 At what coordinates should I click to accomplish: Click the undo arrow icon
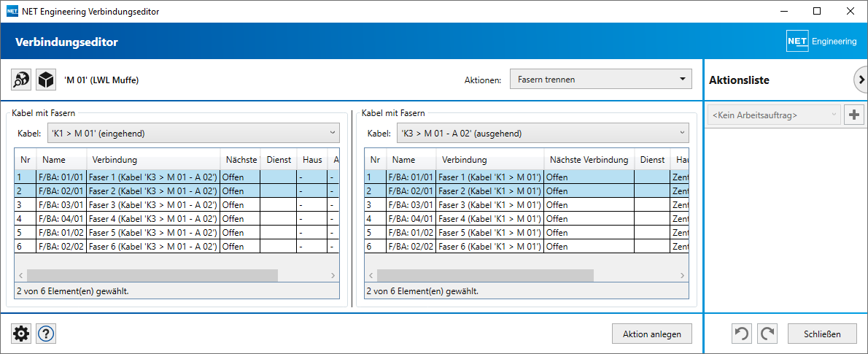(742, 334)
